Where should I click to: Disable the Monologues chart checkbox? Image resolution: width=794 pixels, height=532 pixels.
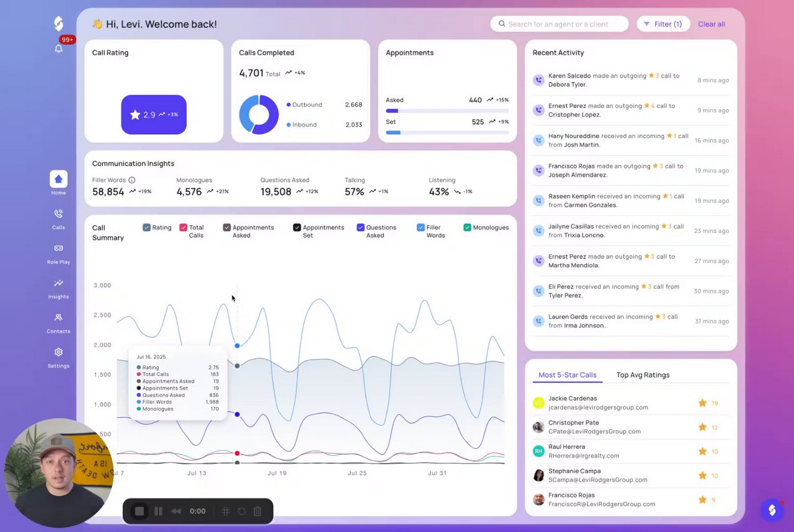click(467, 228)
